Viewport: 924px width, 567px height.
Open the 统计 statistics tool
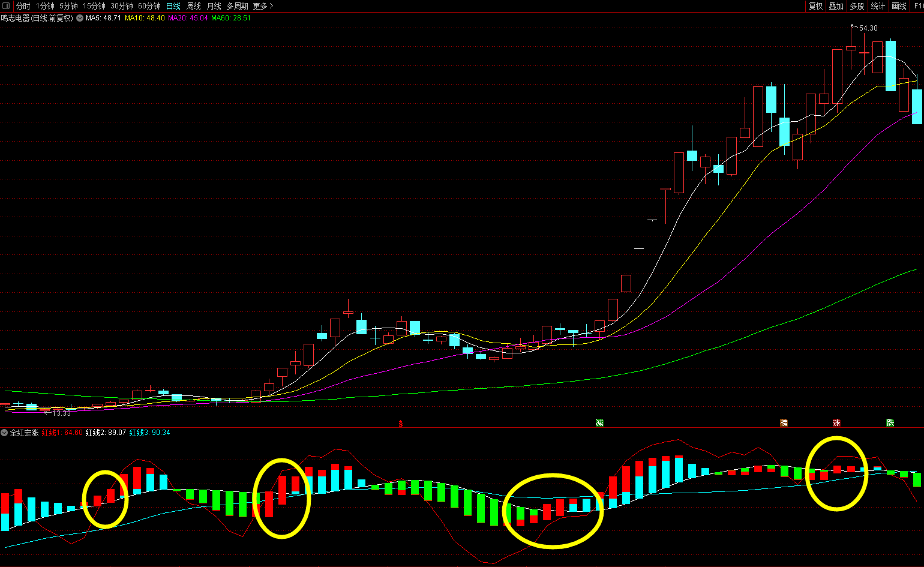click(878, 6)
